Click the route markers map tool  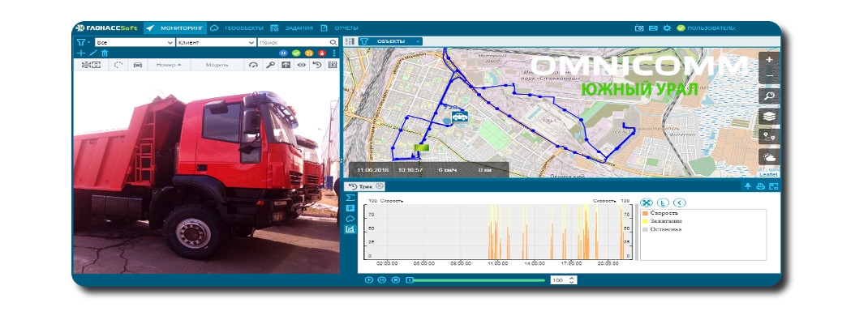(769, 137)
